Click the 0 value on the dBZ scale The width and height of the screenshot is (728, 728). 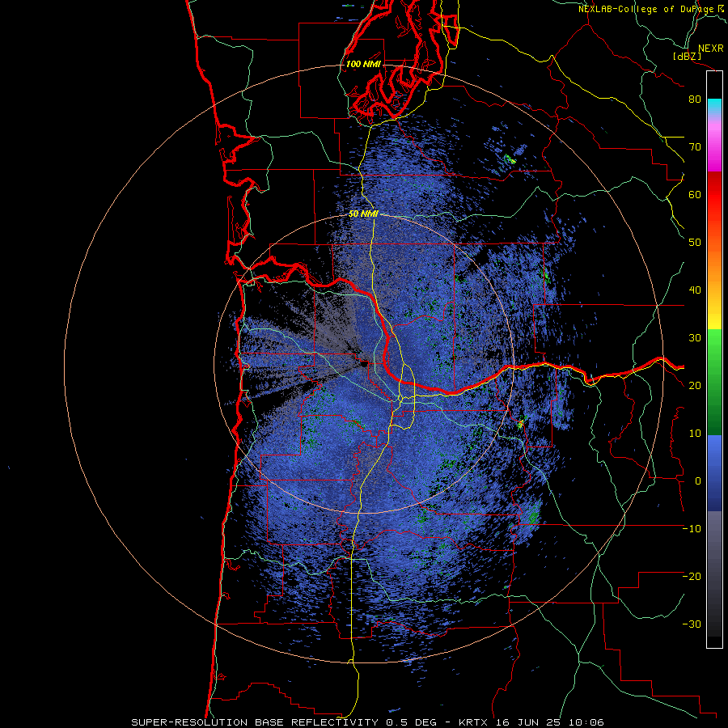(x=698, y=481)
